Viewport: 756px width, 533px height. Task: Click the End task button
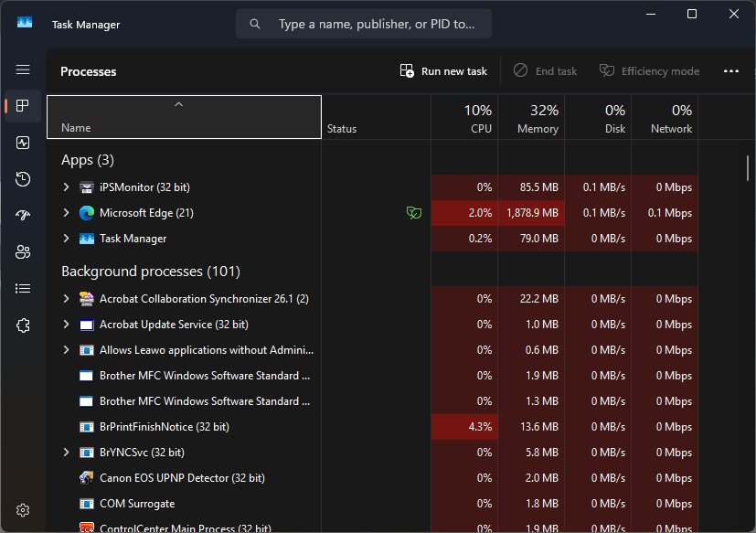[546, 71]
